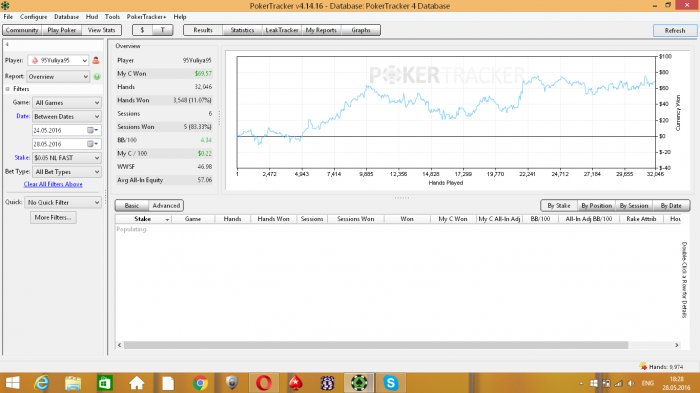Open the Game filter dropdown

(x=67, y=103)
